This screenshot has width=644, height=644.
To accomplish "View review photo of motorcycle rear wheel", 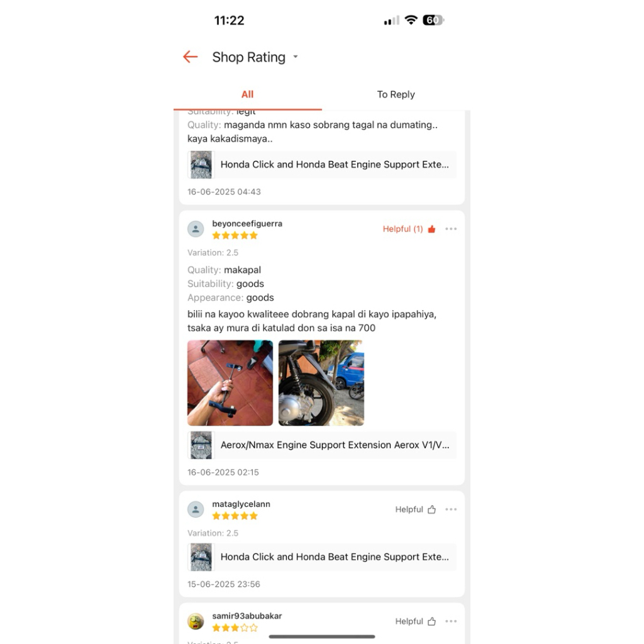I will tap(321, 383).
